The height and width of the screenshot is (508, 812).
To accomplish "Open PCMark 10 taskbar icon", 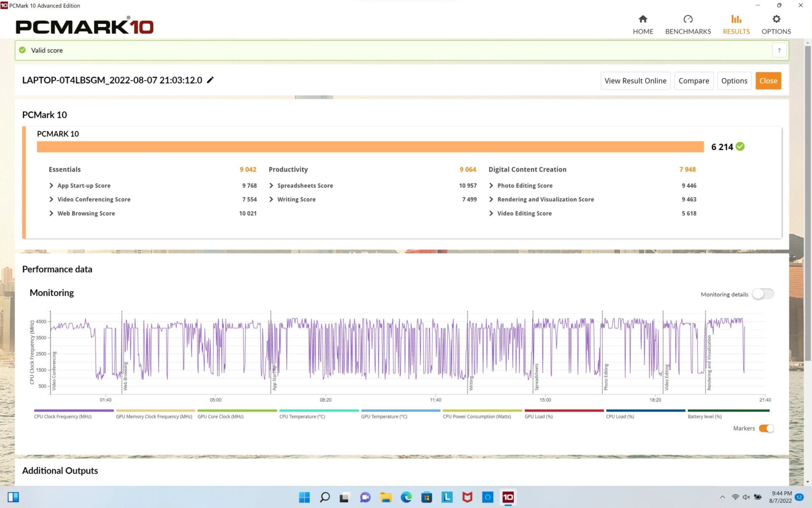I will tap(508, 497).
